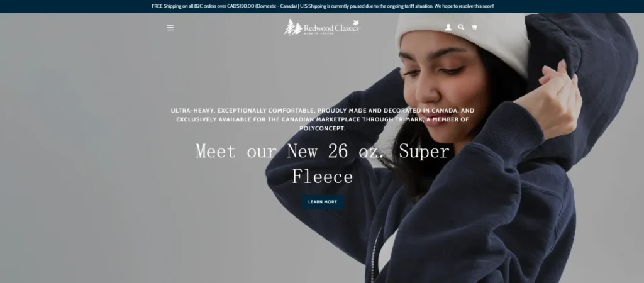Click the word Fleece in headline
This screenshot has width=644, height=283.
point(323,177)
